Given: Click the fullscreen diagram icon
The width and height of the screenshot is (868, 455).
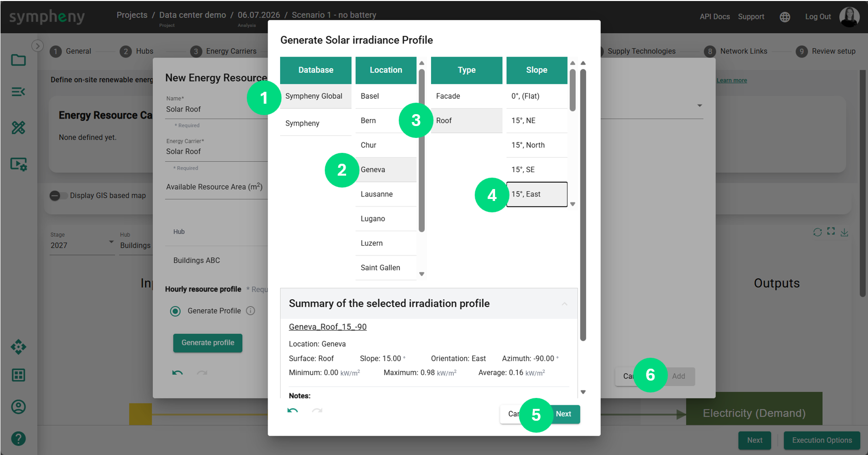Looking at the screenshot, I should click(831, 231).
